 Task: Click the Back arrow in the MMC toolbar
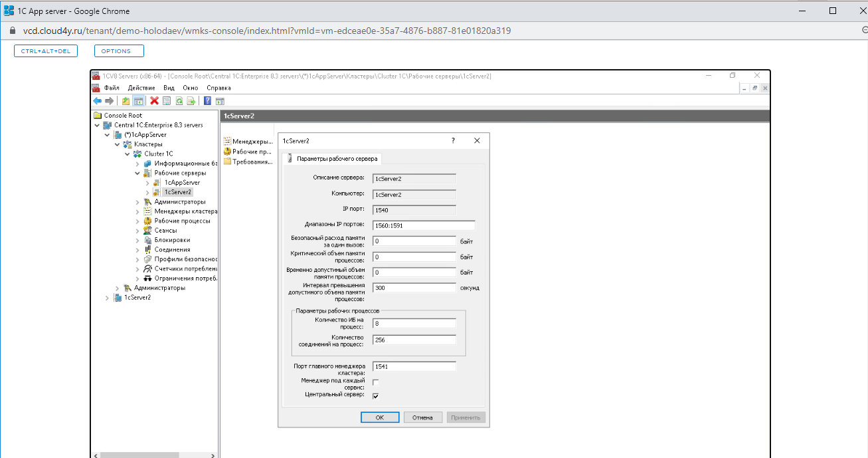click(98, 101)
